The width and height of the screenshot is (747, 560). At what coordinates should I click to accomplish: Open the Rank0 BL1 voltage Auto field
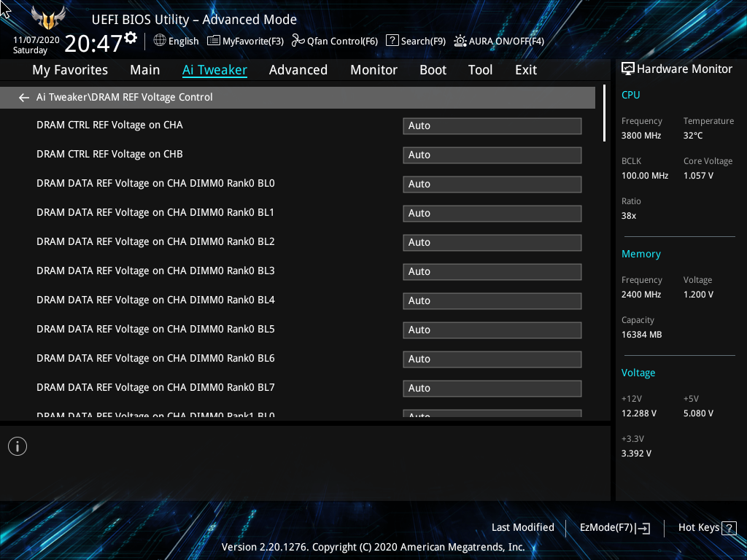492,214
